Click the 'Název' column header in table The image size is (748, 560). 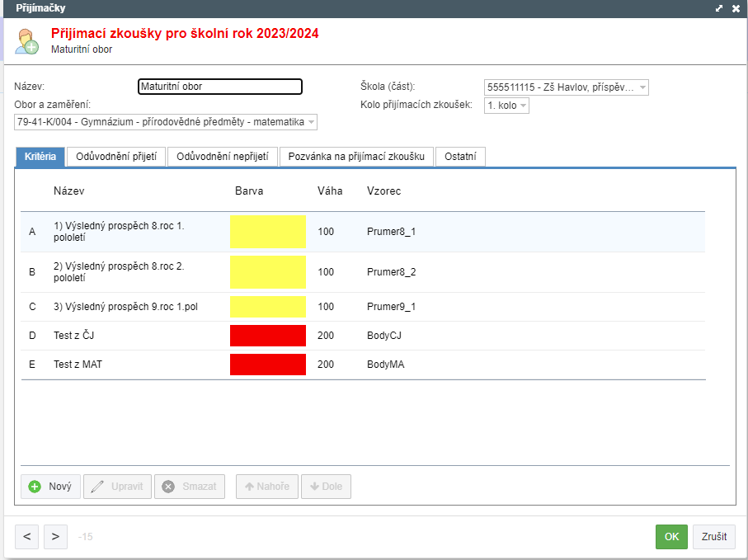68,191
